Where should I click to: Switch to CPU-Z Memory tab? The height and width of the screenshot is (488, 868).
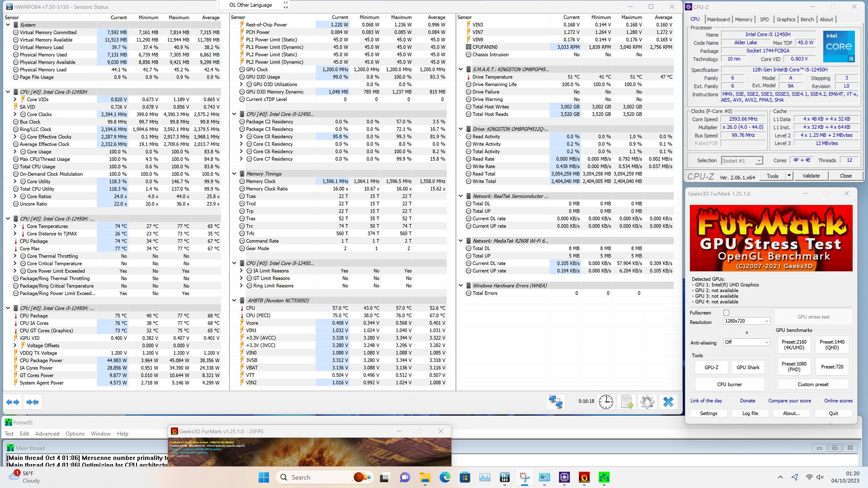[x=743, y=19]
